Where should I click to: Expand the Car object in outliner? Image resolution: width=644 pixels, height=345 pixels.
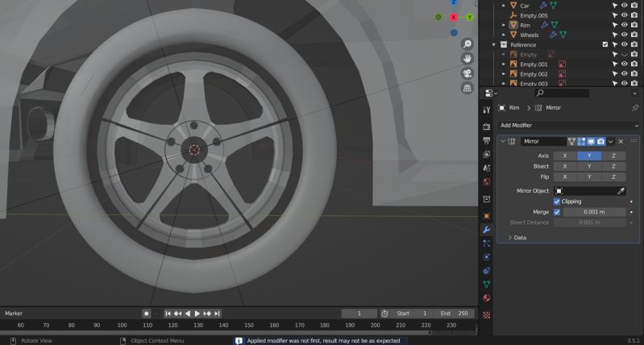[x=504, y=6]
